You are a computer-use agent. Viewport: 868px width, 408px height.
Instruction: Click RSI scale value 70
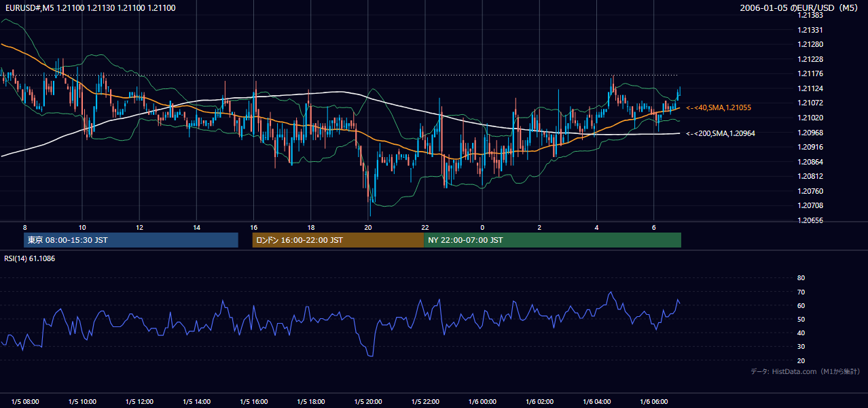pyautogui.click(x=801, y=292)
